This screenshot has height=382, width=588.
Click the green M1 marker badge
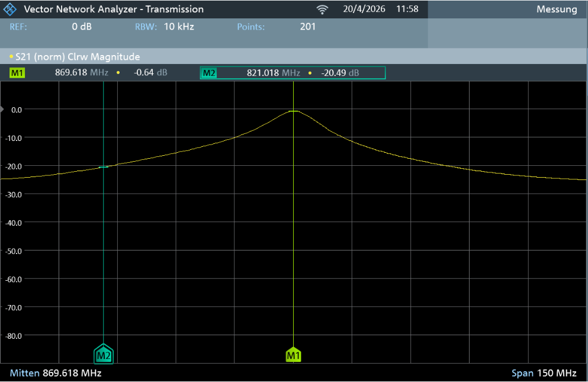17,73
